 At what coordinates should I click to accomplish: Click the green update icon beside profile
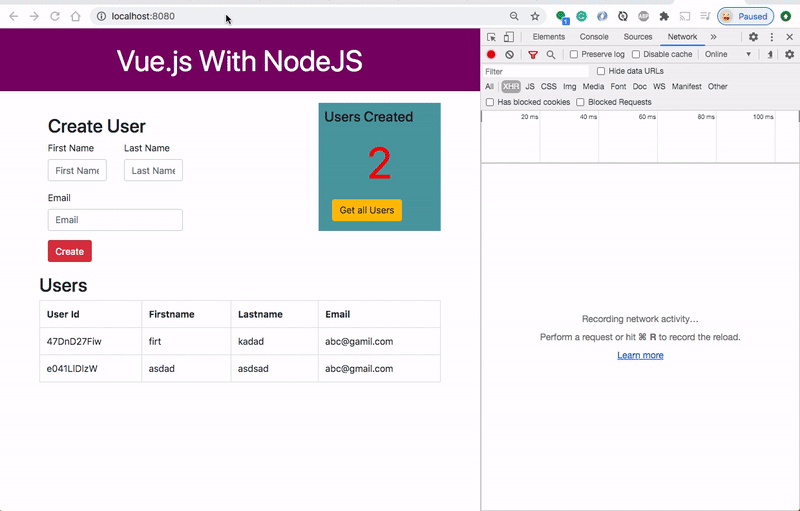coord(786,16)
